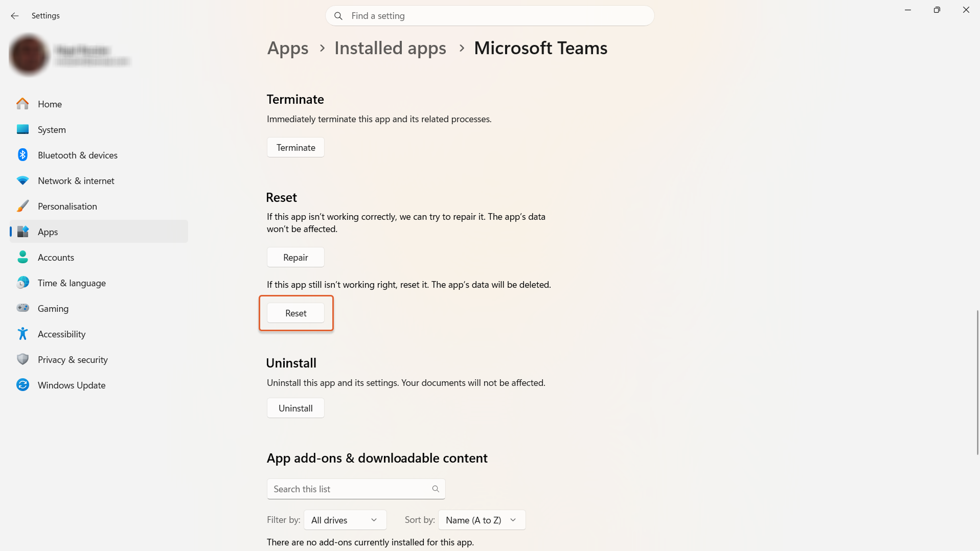Open System settings
The height and width of the screenshot is (551, 980).
[99, 129]
